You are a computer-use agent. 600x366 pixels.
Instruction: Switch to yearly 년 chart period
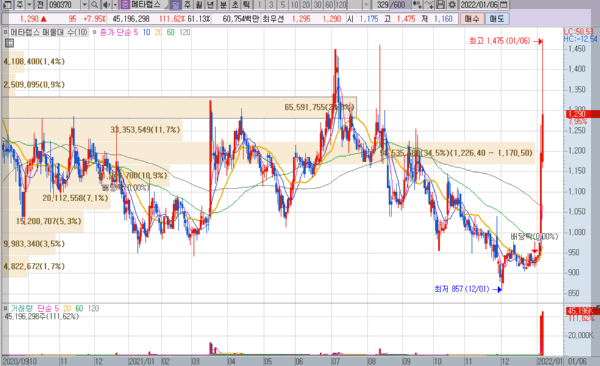pyautogui.click(x=211, y=5)
